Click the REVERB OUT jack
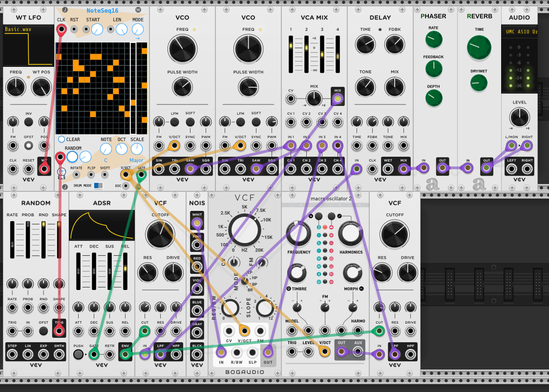The image size is (549, 392). 486,168
